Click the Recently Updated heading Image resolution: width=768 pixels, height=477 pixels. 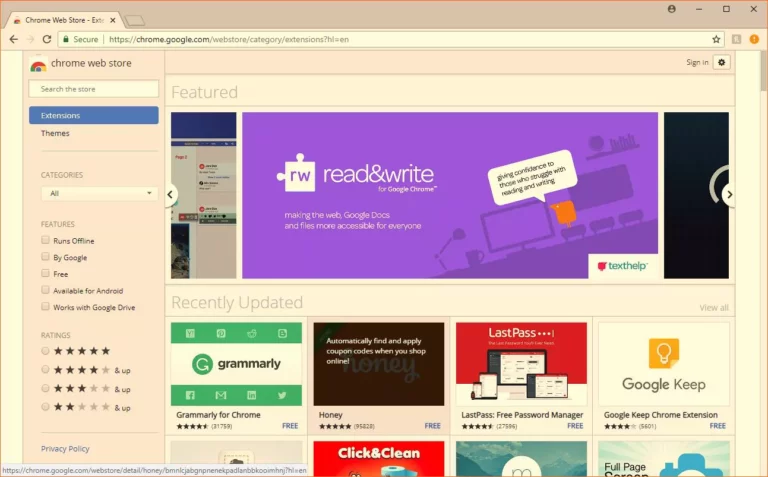(x=237, y=302)
